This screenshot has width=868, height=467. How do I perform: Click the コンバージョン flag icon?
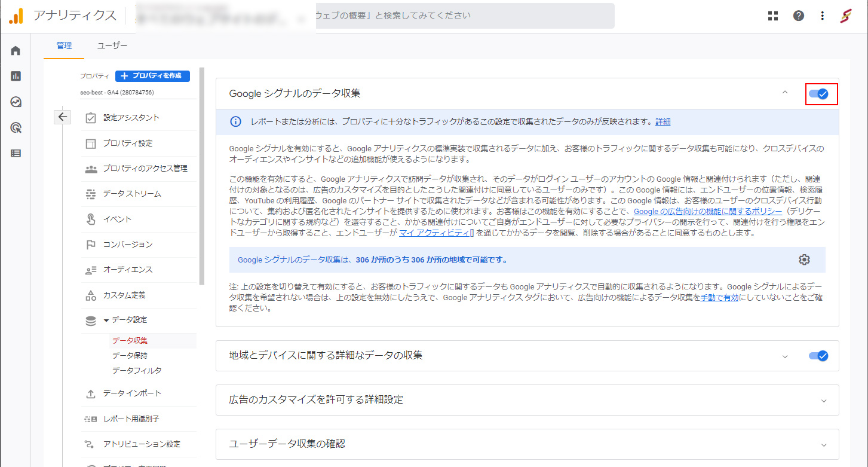click(x=91, y=245)
